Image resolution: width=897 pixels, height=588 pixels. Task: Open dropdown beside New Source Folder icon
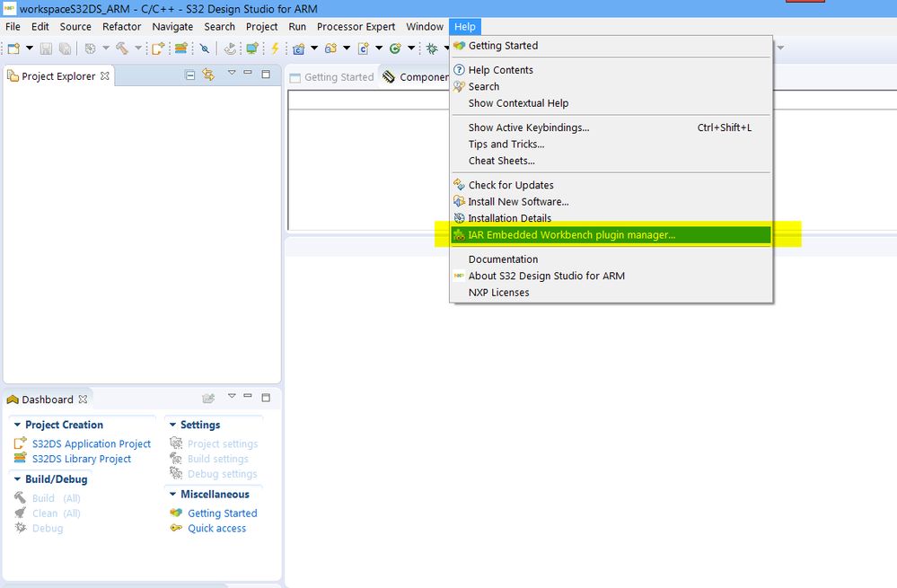click(346, 48)
